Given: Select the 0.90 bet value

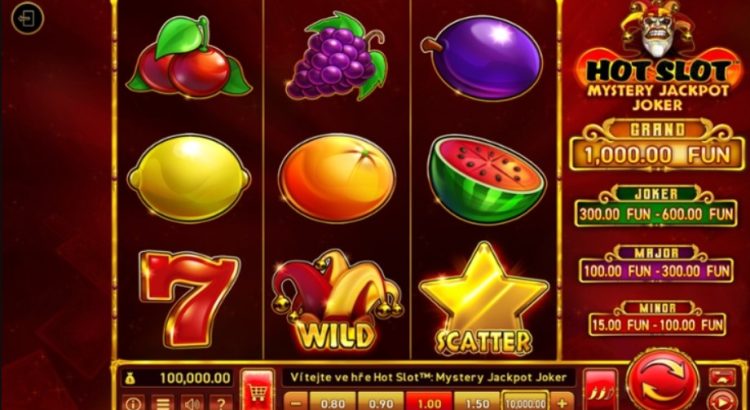Looking at the screenshot, I should point(381,402).
